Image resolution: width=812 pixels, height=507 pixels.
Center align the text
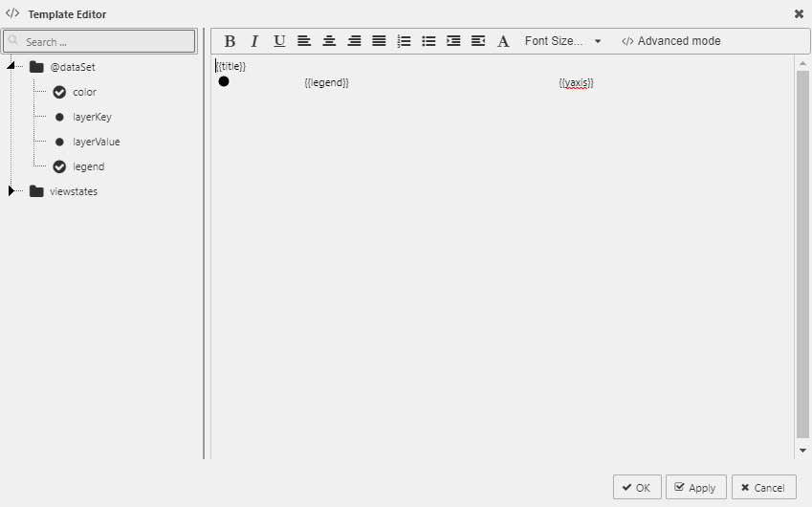point(329,41)
